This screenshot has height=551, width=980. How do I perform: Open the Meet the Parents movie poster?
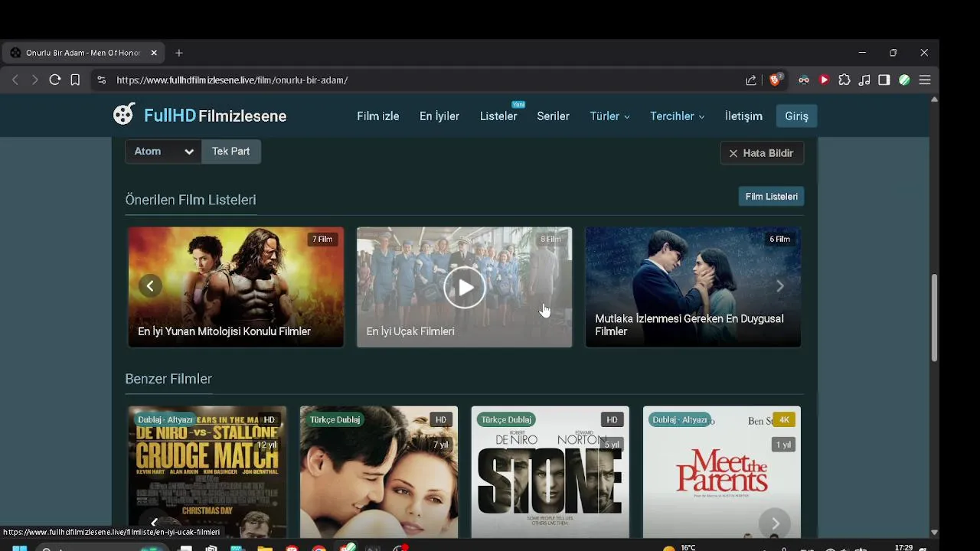pos(722,472)
